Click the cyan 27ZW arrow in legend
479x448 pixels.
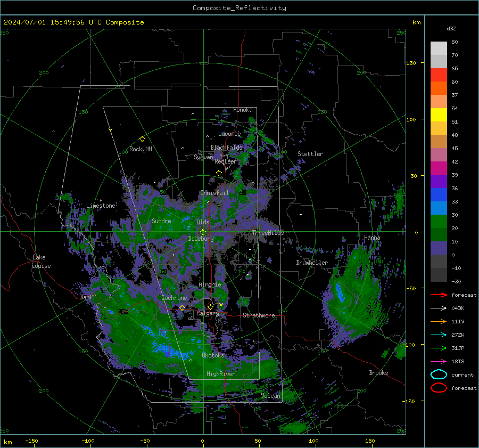point(439,335)
